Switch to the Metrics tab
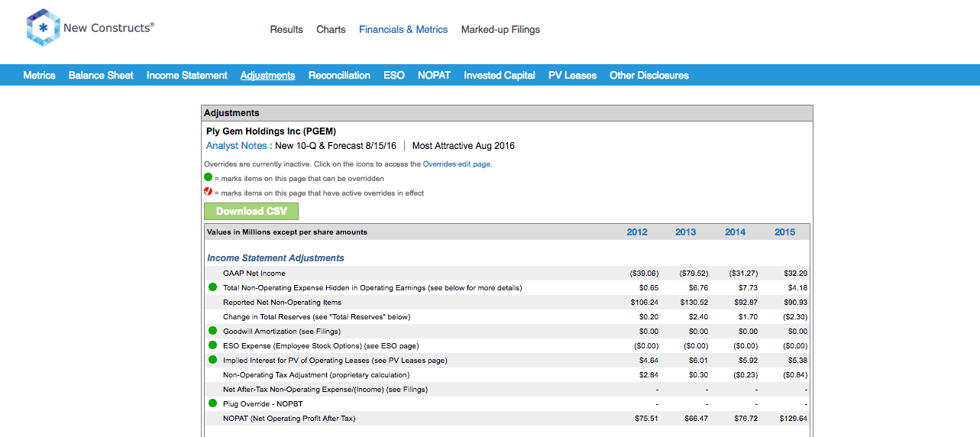 (39, 75)
